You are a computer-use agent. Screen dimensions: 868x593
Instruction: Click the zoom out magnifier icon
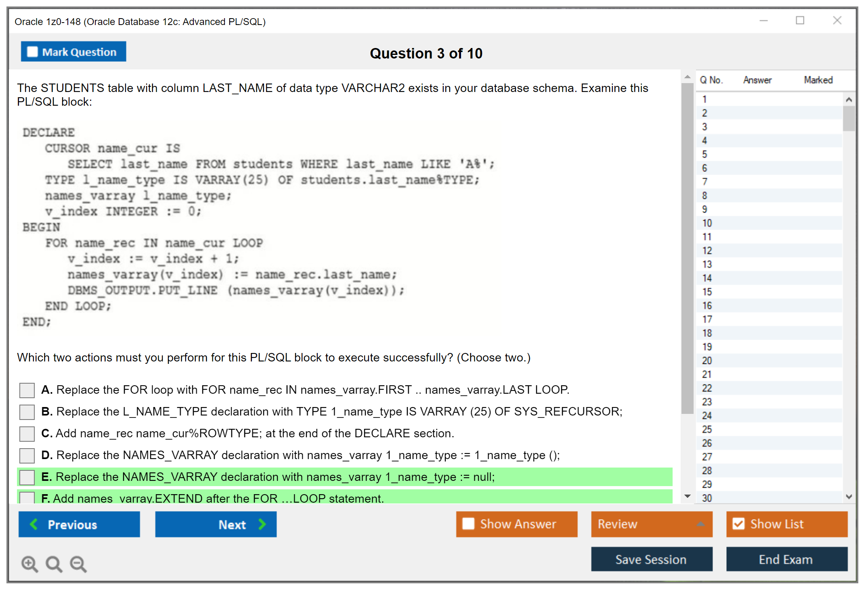tap(78, 564)
